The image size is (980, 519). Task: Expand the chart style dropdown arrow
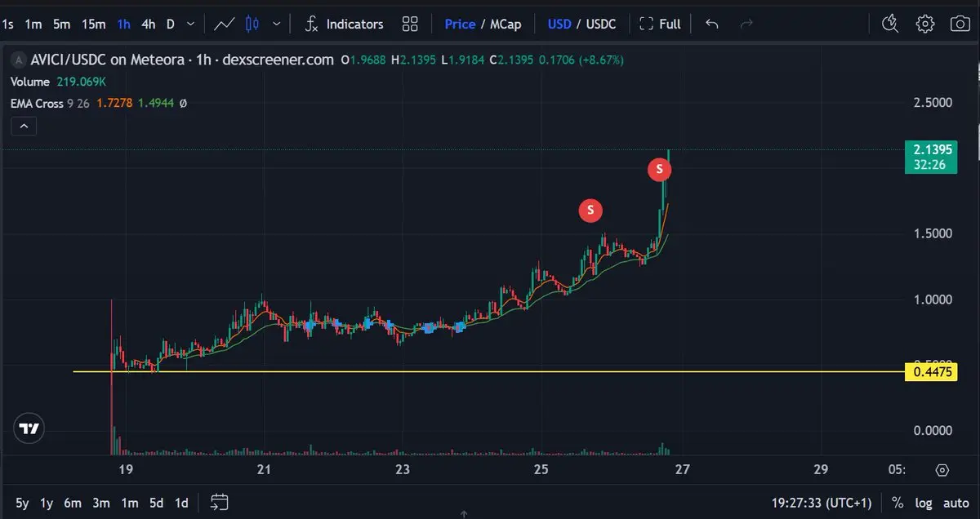point(277,24)
